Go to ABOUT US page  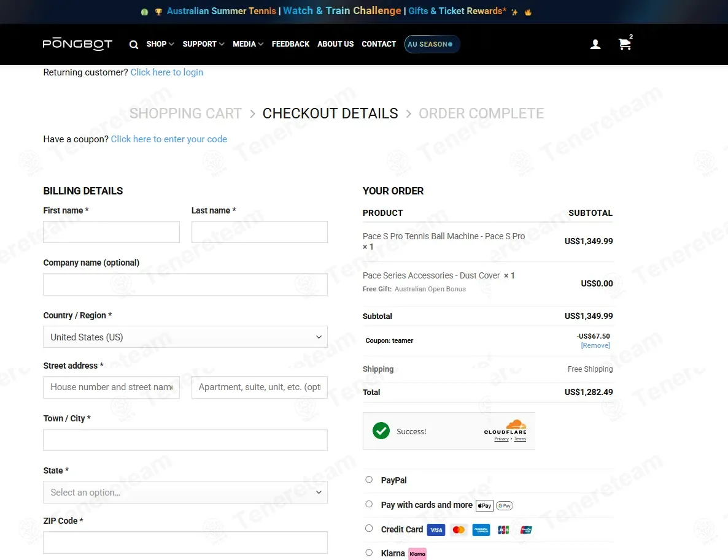(x=336, y=44)
